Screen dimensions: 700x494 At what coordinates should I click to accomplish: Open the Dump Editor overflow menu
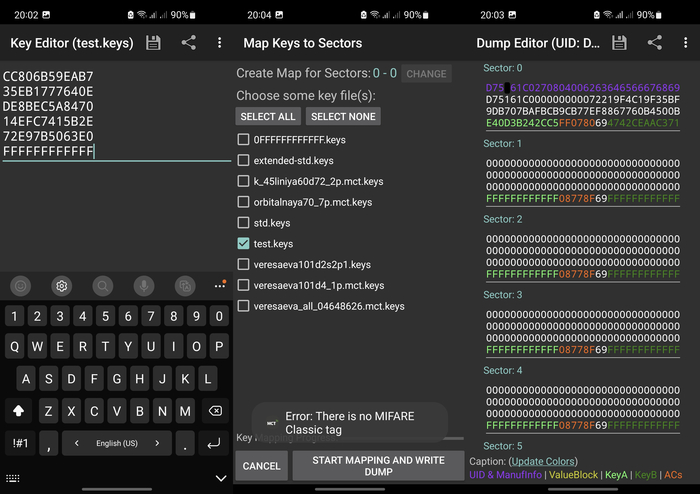click(686, 43)
